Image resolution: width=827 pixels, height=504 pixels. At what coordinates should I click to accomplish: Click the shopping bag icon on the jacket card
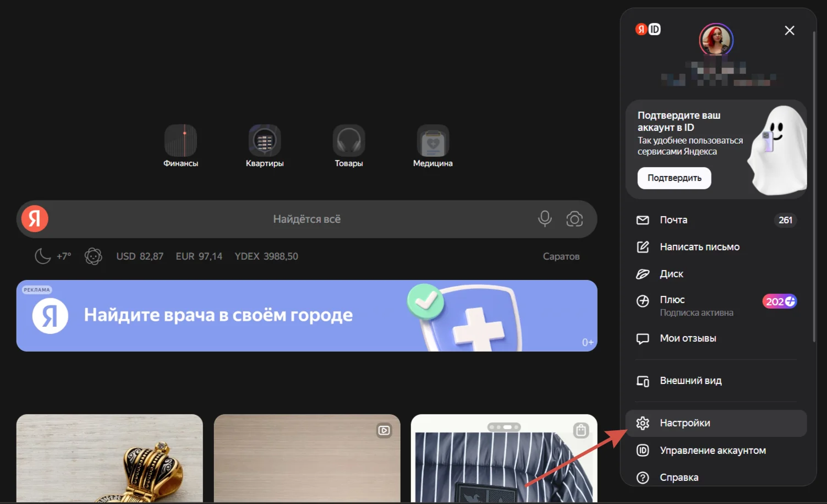coord(581,430)
